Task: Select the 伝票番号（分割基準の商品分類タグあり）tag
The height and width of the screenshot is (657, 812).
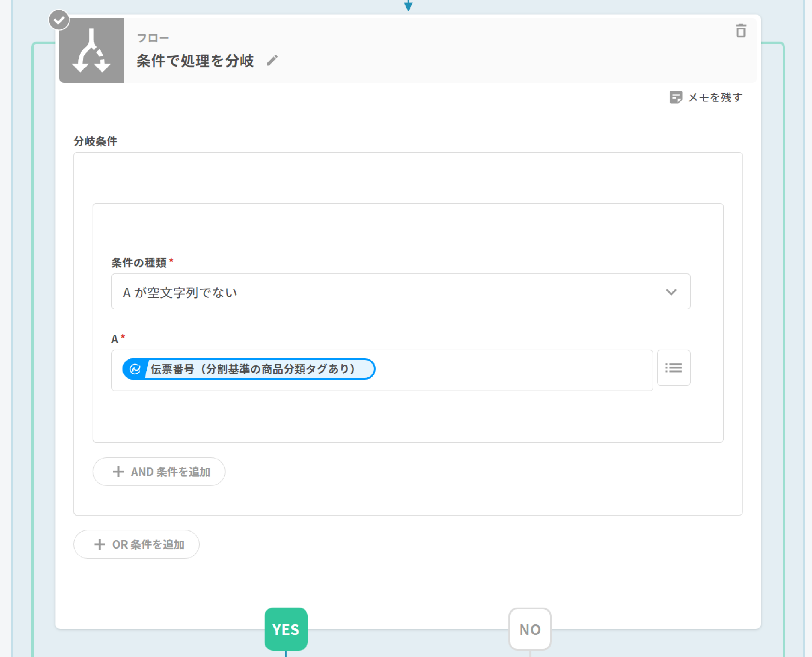Action: click(252, 369)
